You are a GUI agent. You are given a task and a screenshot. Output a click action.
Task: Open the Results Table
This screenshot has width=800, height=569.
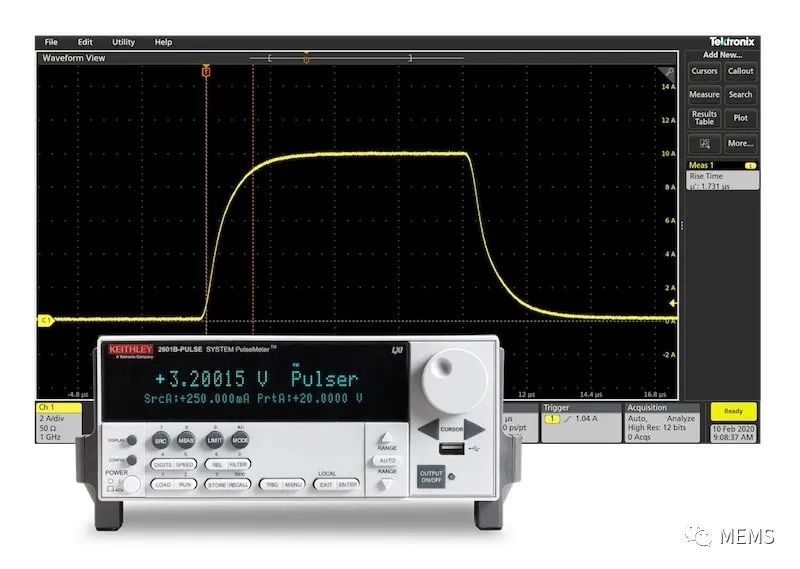pos(704,118)
